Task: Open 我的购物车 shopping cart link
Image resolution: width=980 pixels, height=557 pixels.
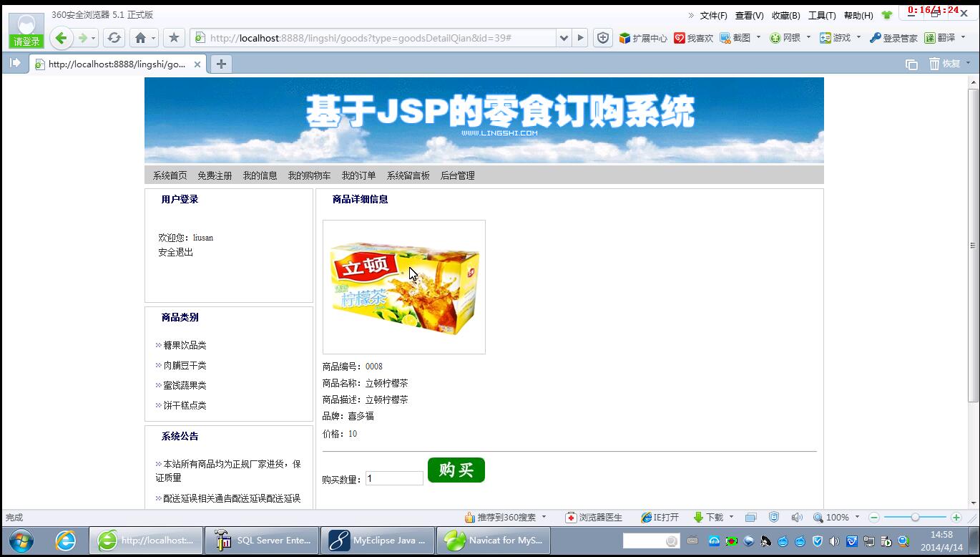Action: (309, 175)
